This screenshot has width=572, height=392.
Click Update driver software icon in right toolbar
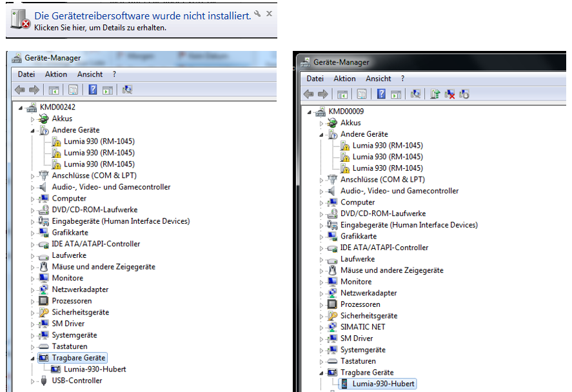[435, 94]
